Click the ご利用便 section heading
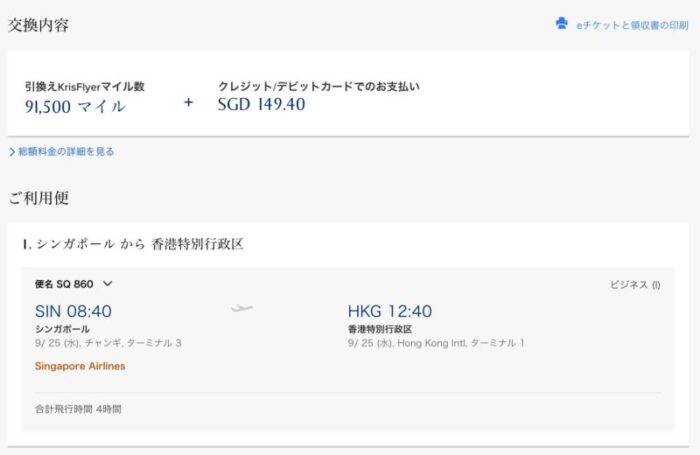 point(38,197)
